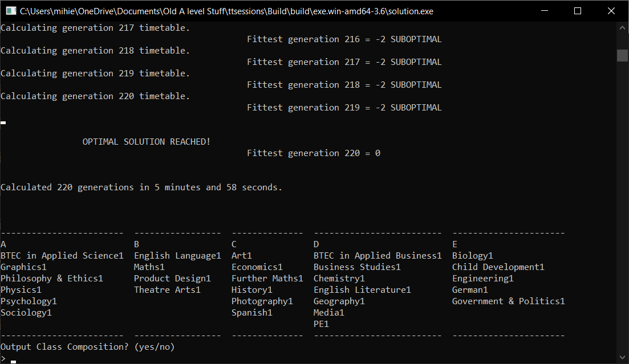Viewport: 629px width, 364px height.
Task: Select 'Government & Politics1' in block E
Action: tap(508, 301)
